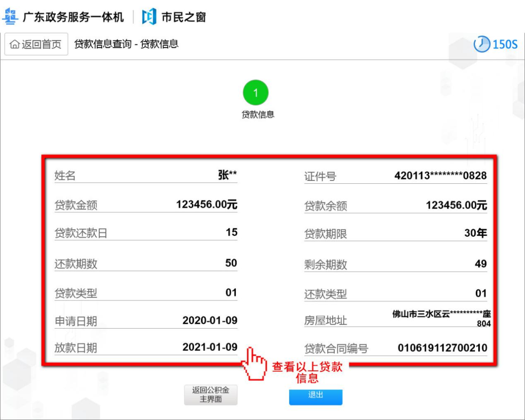
Task: Click the 贷款期限 field label
Action: (325, 234)
